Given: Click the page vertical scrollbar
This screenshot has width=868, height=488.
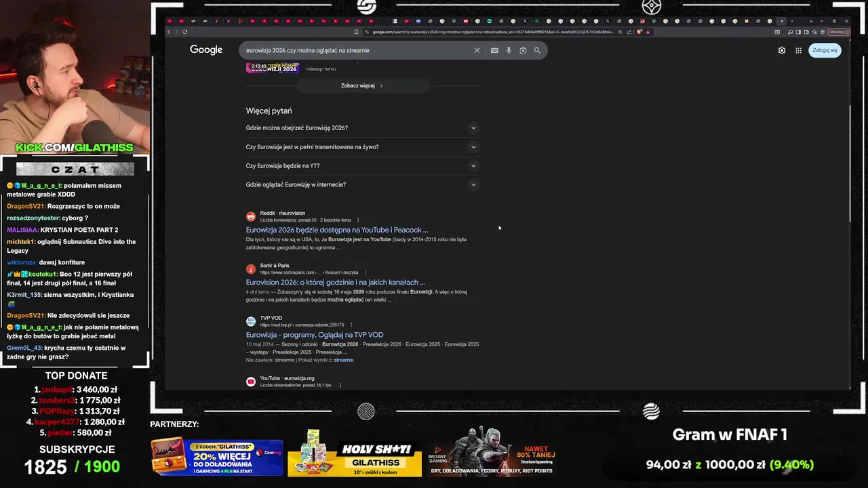Looking at the screenshot, I should tap(850, 163).
